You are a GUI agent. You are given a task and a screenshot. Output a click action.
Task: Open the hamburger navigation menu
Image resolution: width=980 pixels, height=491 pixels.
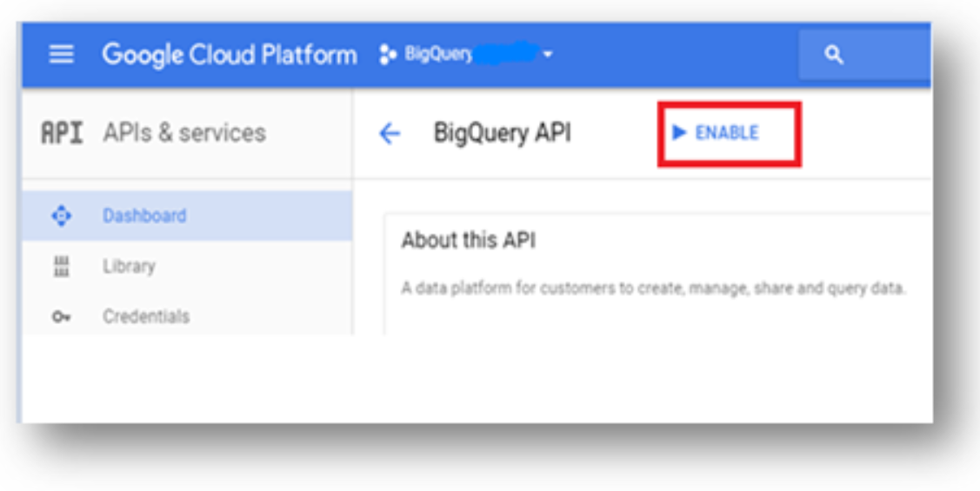(61, 55)
